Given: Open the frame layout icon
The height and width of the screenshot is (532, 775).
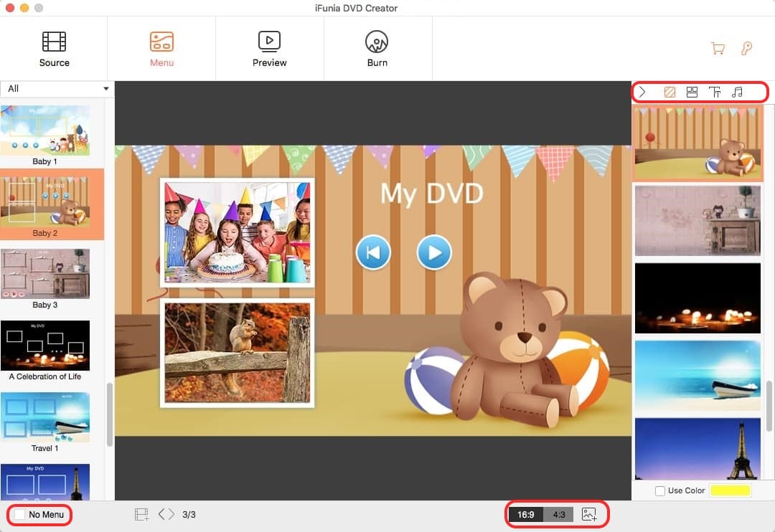Looking at the screenshot, I should [x=692, y=92].
